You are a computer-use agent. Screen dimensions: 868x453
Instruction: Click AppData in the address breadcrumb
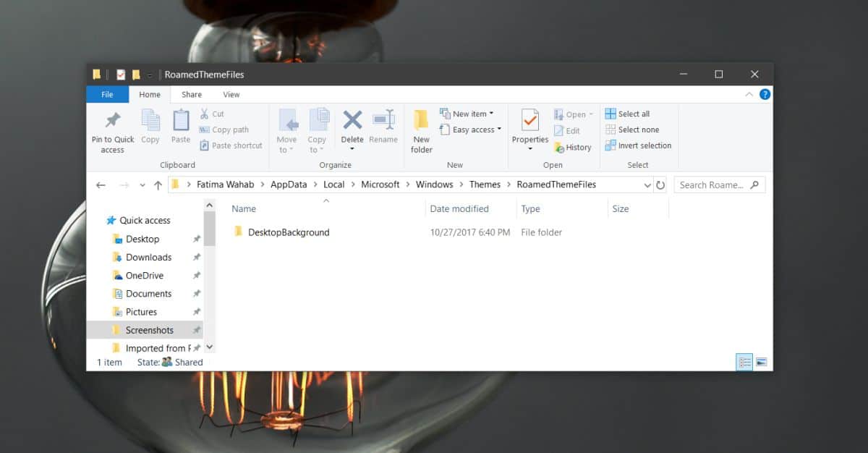click(x=289, y=185)
